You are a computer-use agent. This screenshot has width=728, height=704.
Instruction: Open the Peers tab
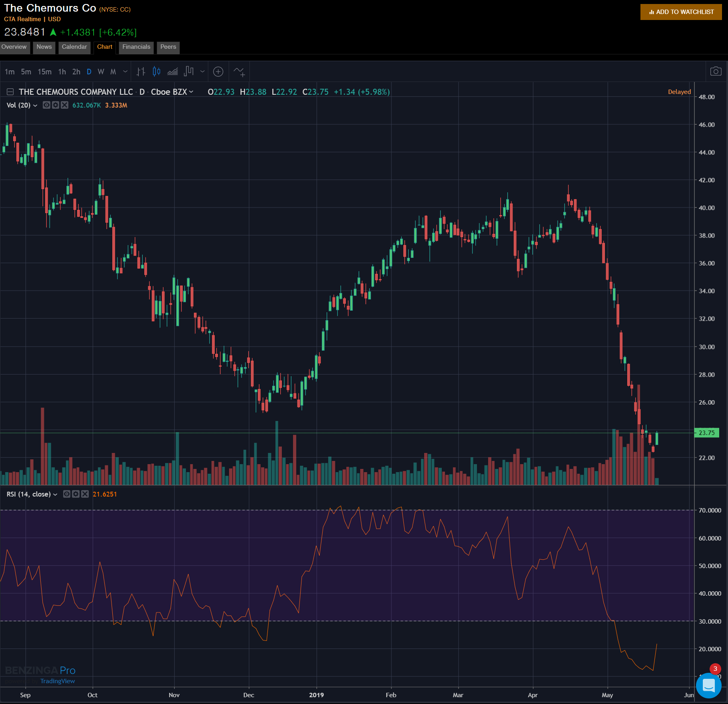click(x=168, y=47)
